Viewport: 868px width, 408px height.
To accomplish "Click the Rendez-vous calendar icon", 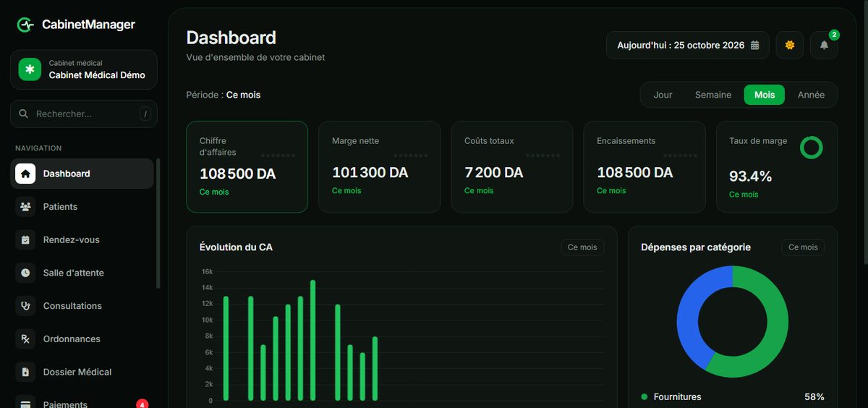I will (25, 239).
